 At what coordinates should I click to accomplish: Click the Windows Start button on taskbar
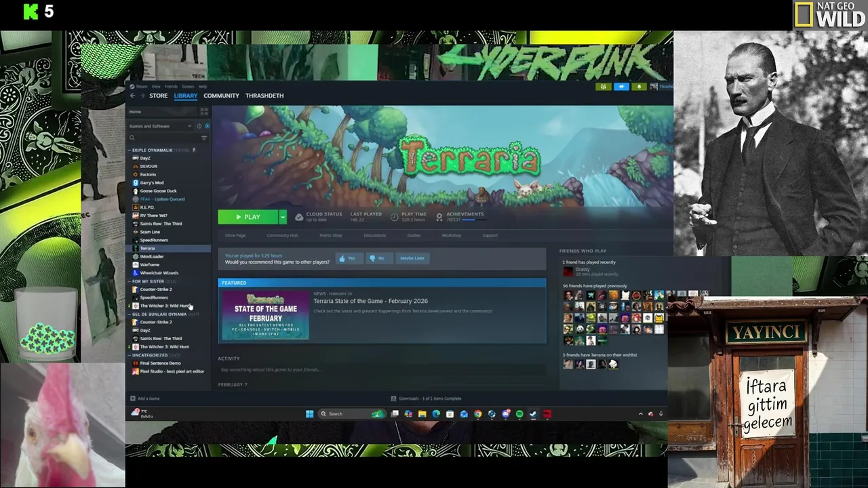pos(309,414)
